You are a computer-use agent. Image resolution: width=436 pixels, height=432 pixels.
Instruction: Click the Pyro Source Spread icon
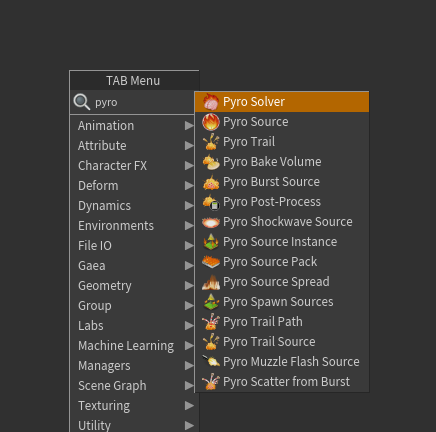211,282
